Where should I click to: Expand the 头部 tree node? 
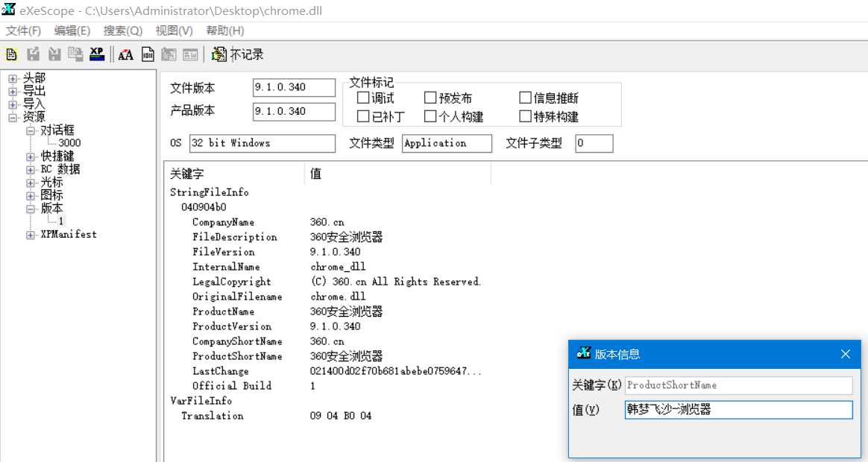point(13,78)
